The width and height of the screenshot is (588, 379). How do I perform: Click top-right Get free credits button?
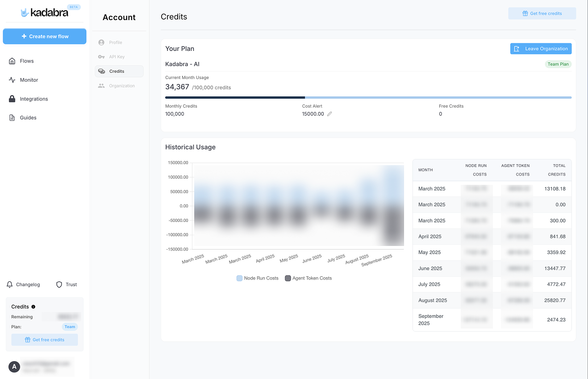(x=542, y=13)
